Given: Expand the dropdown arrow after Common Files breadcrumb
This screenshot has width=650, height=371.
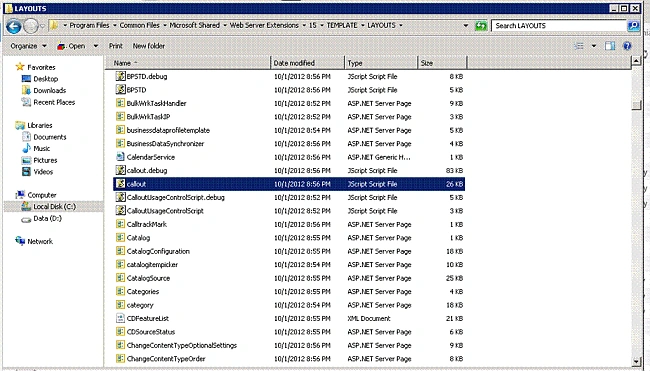Looking at the screenshot, I should (165, 25).
